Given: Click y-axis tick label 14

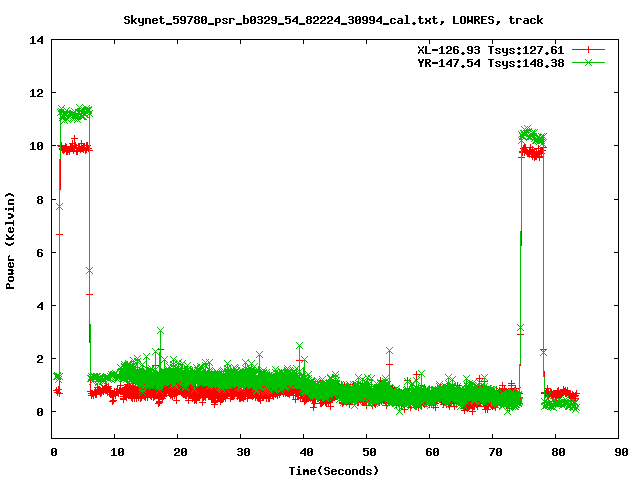Looking at the screenshot, I should click(x=36, y=40).
